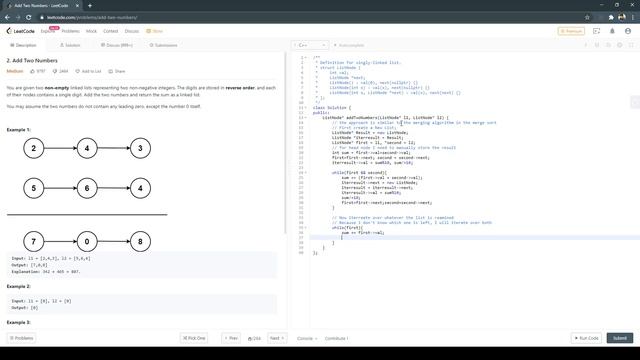This screenshot has height=360, width=640.
Task: Open a new browser tab
Action: coord(90,6)
